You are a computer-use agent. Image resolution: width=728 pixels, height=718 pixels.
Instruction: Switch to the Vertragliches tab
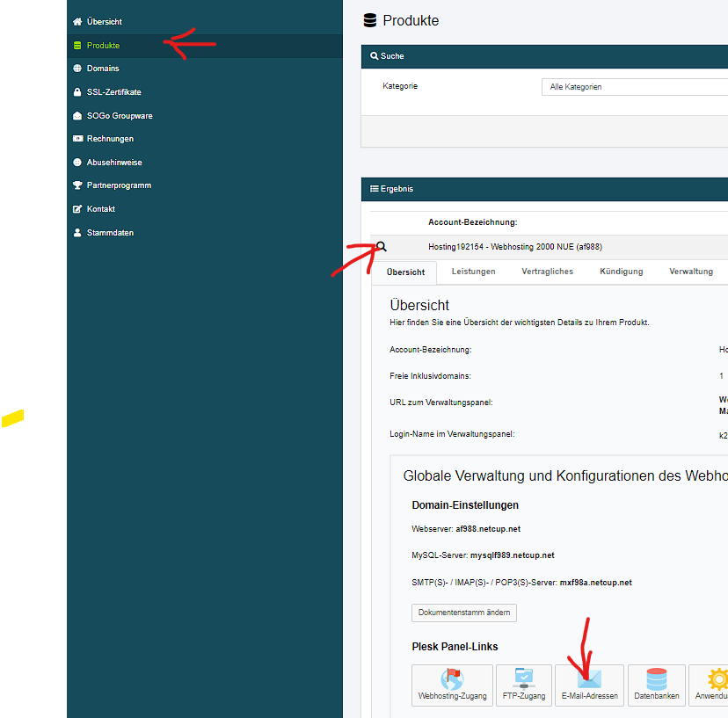[x=547, y=272]
